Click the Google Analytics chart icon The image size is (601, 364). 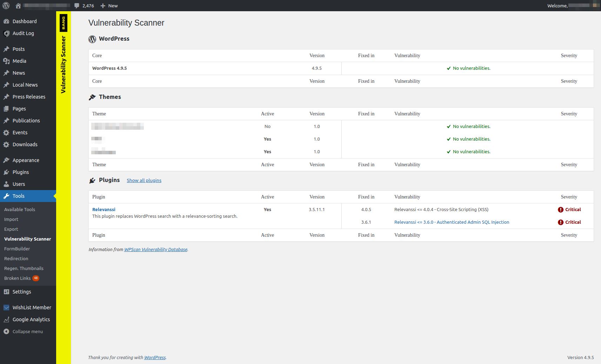pos(6,319)
